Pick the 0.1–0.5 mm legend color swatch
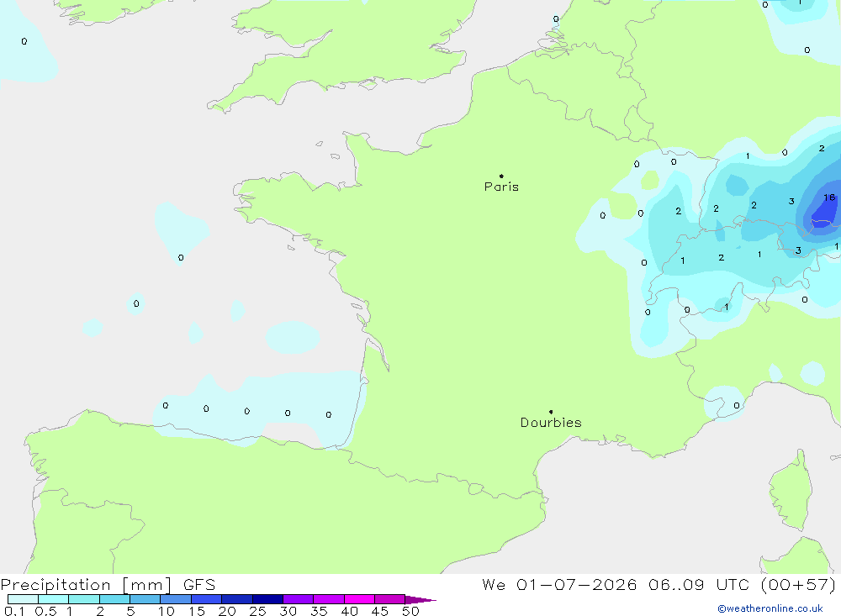This screenshot has height=616, width=841. tap(23, 599)
